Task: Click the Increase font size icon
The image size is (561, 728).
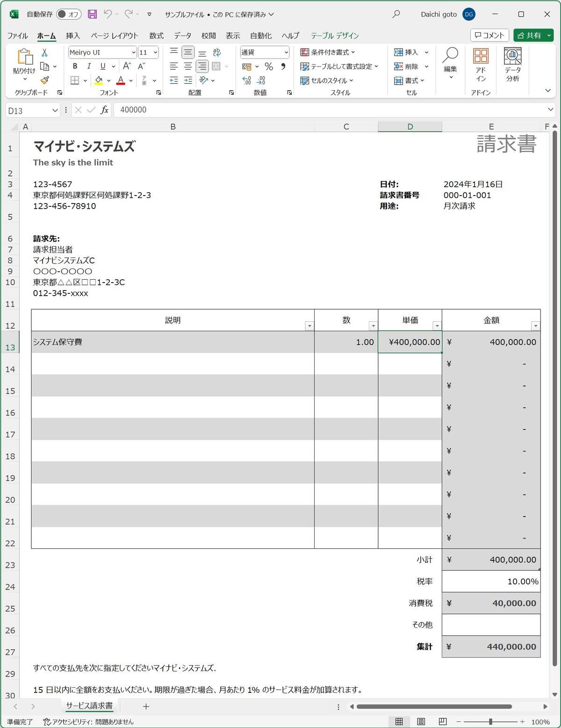Action: 127,66
